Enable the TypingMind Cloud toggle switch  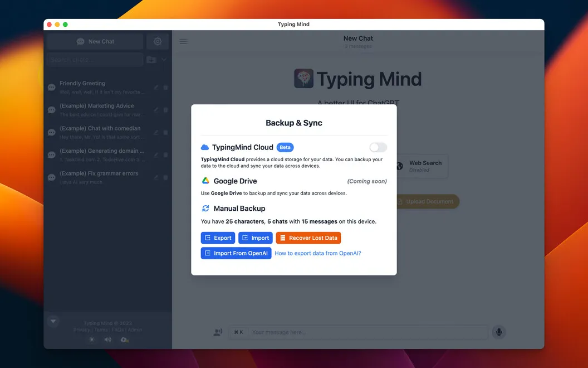[378, 147]
